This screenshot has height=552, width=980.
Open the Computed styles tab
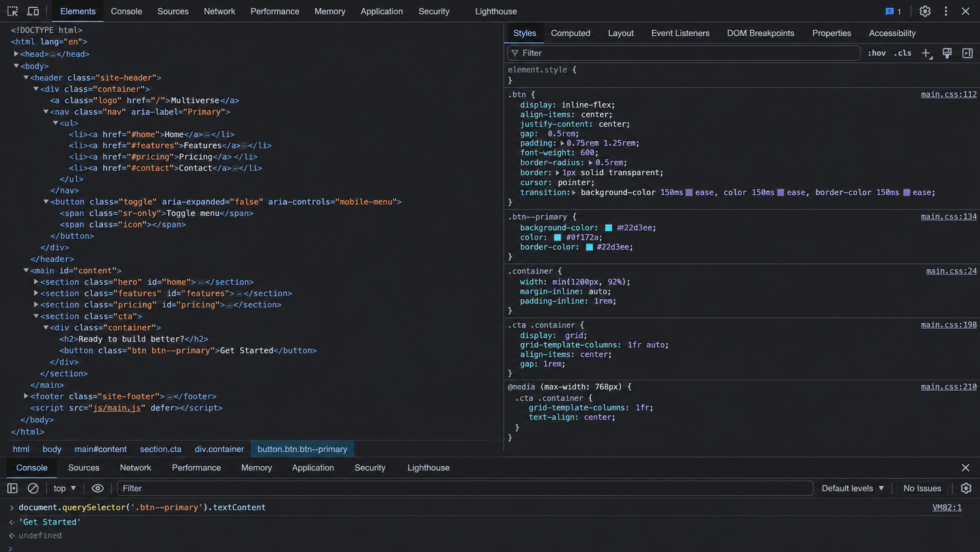point(570,33)
